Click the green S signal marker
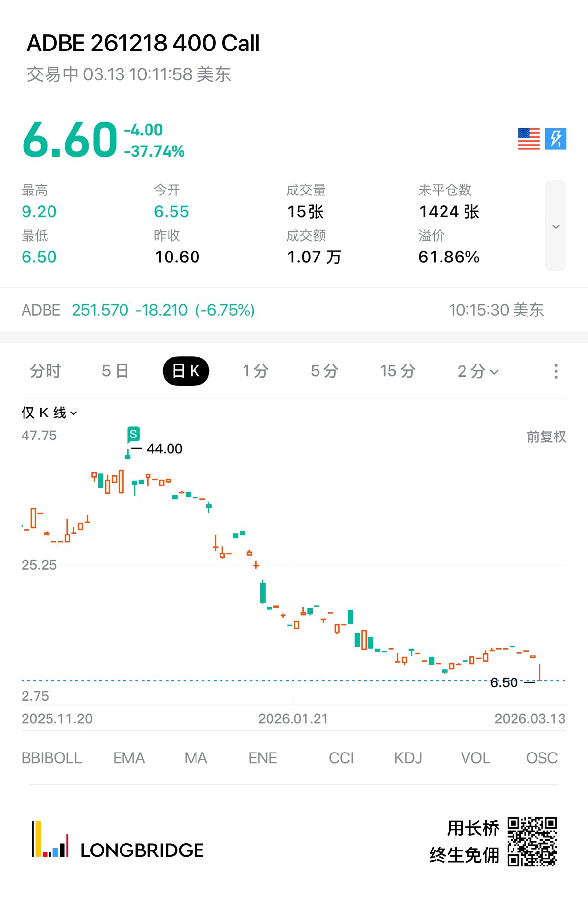 (x=133, y=434)
